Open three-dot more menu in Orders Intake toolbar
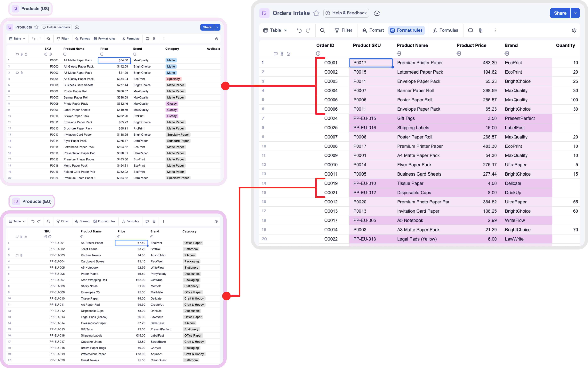588x368 pixels. point(495,30)
